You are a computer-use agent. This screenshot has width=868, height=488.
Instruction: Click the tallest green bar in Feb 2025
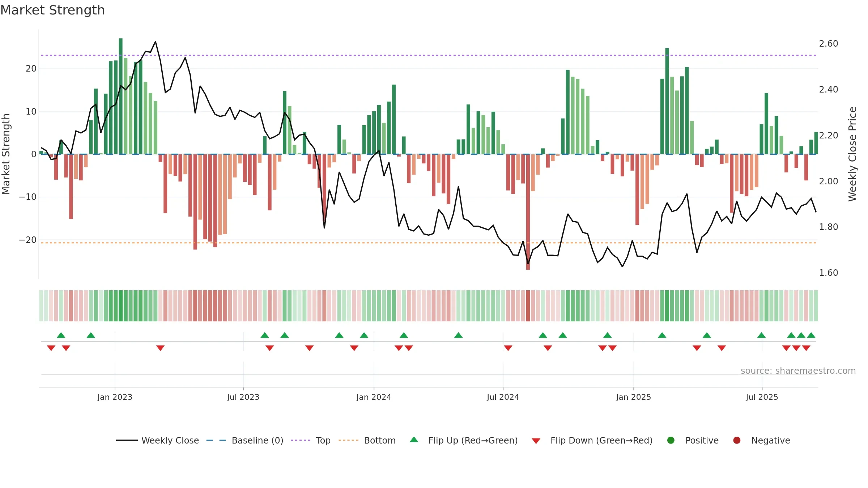[667, 101]
